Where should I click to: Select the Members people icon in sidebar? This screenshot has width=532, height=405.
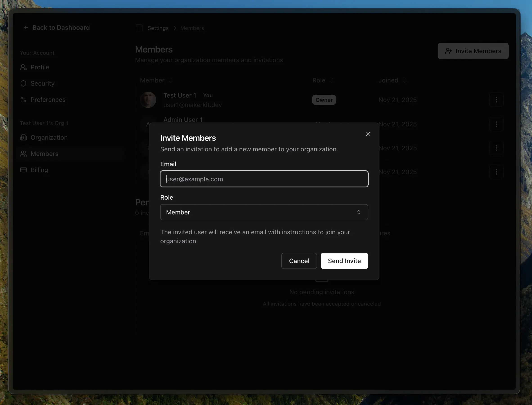[x=23, y=154]
